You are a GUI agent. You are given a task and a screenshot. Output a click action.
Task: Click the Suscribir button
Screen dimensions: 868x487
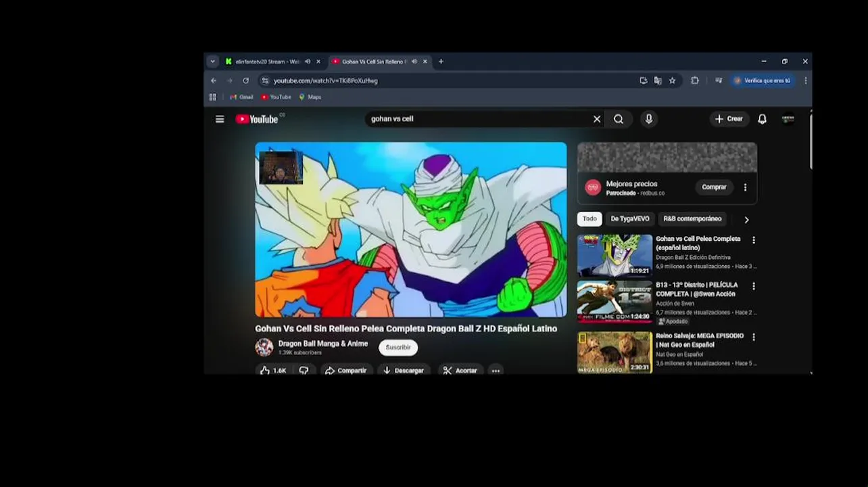tap(398, 348)
